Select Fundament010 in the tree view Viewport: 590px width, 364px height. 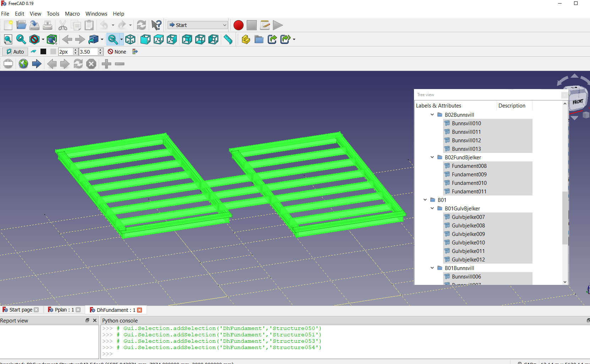click(469, 183)
